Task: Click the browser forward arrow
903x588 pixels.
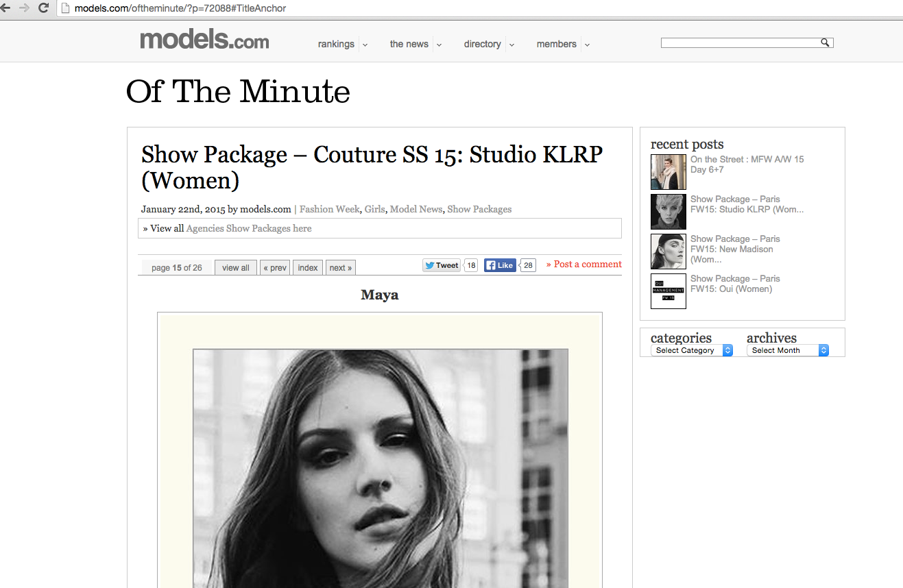Action: click(25, 8)
